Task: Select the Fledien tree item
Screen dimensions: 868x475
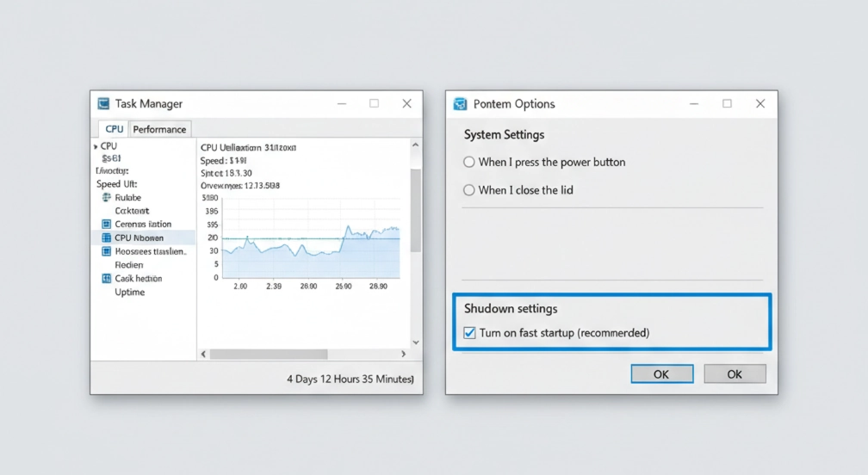Action: (x=129, y=265)
